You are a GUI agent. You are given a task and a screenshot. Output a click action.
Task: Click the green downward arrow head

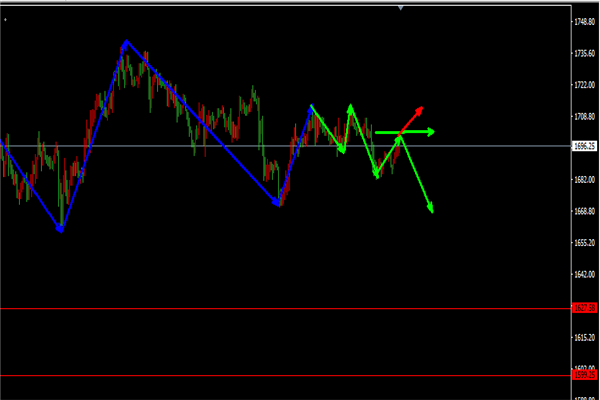pos(431,208)
